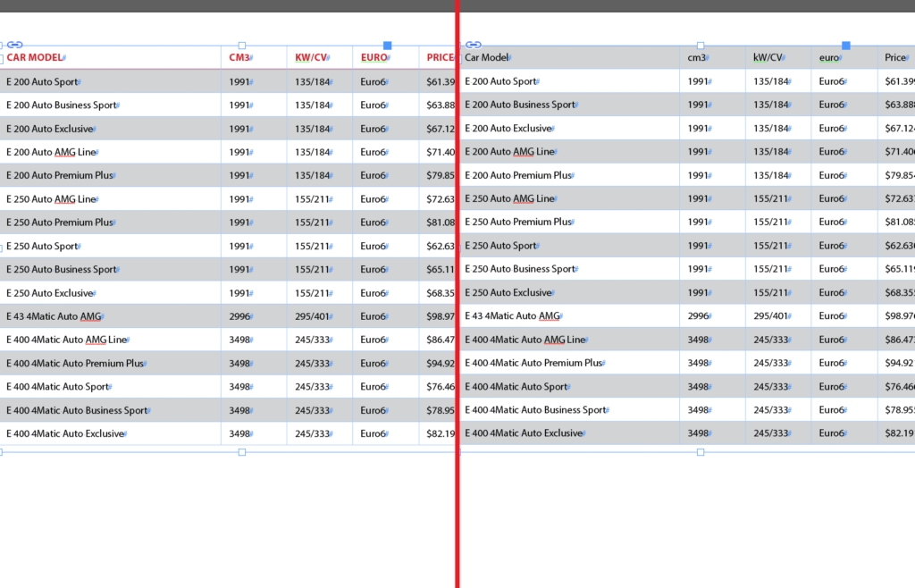Screen dimensions: 915x588
Task: Click Euro6 in right table's E 200 Auto Exclusive row
Action: tap(832, 129)
